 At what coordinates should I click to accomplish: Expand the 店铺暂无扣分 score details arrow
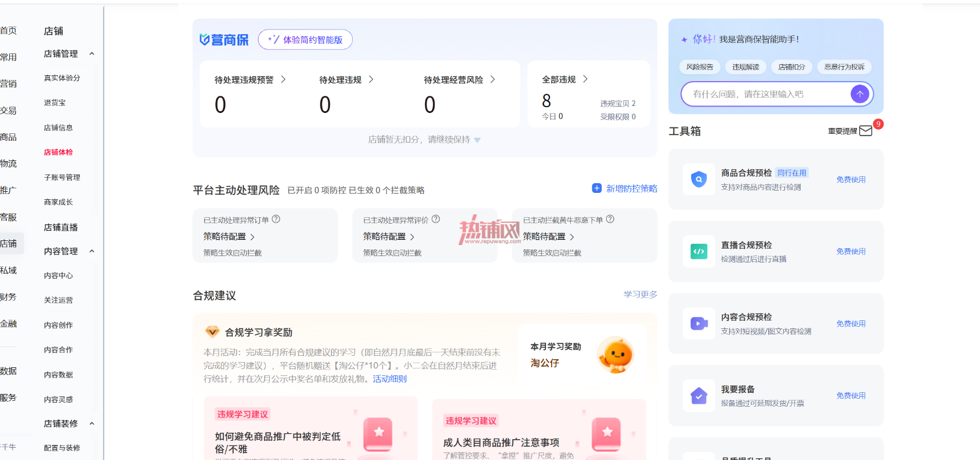point(477,140)
